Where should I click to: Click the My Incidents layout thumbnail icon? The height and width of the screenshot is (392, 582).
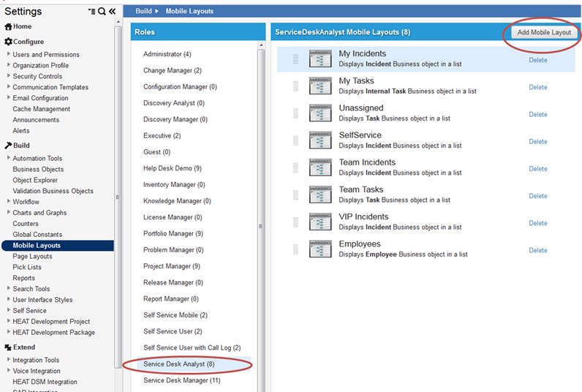320,59
